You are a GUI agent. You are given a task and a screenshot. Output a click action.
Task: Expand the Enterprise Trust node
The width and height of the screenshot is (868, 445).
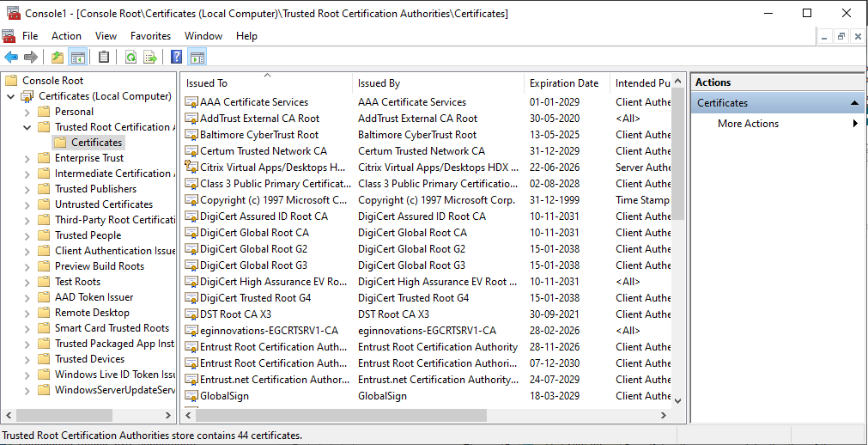pos(27,158)
